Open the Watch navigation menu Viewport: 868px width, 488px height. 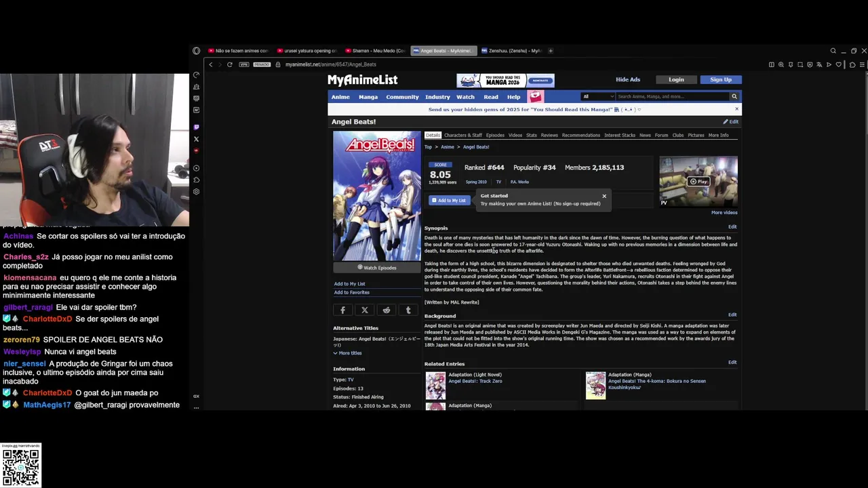click(465, 97)
